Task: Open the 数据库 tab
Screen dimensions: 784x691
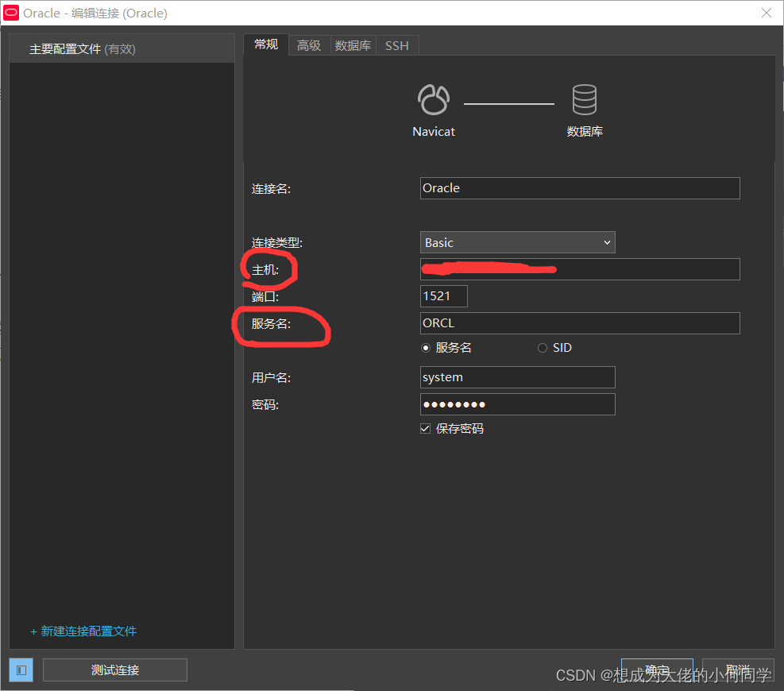Action: [353, 45]
